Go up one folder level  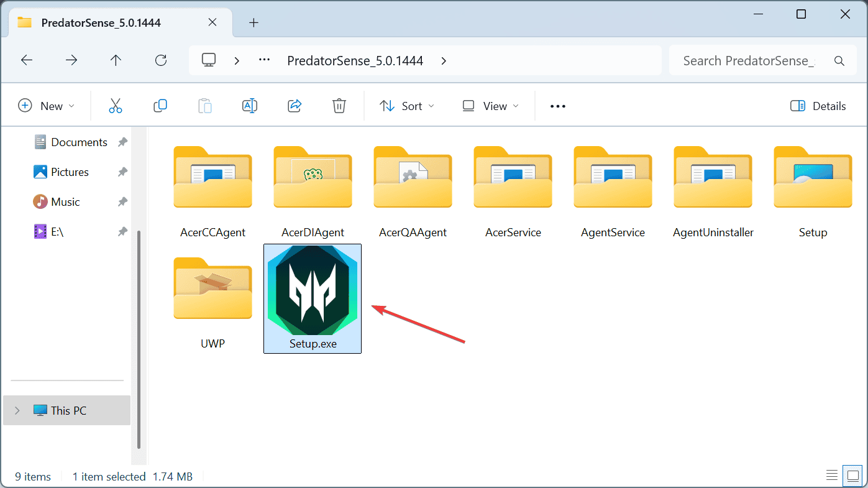[116, 60]
